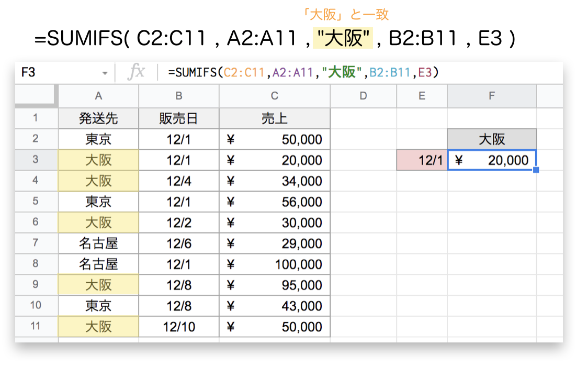Click date 12/2 in column B

[x=179, y=223]
